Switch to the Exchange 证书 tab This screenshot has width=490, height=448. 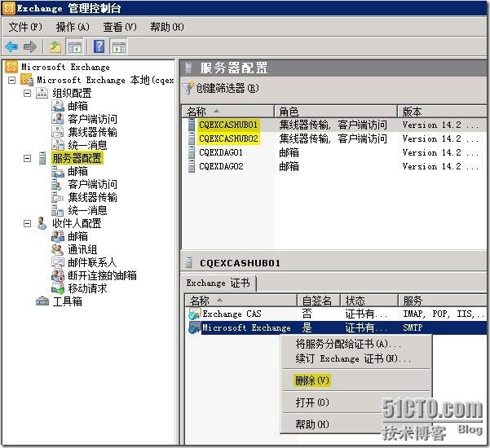point(219,283)
